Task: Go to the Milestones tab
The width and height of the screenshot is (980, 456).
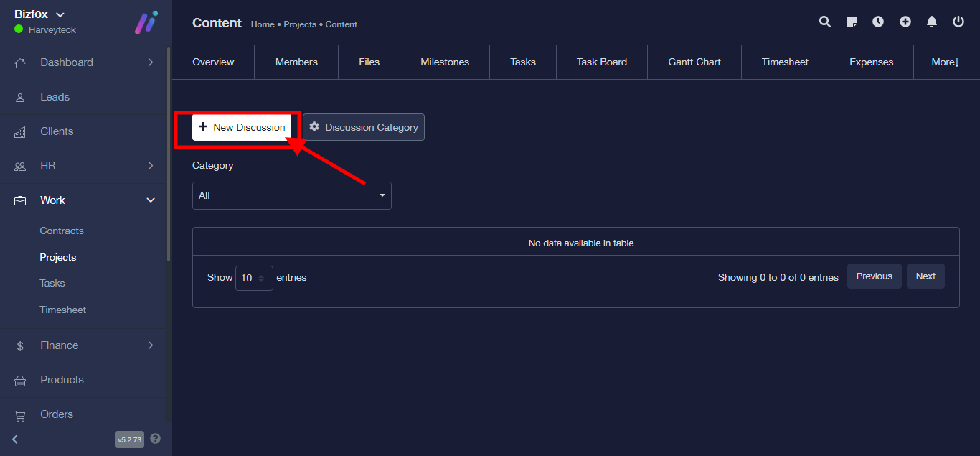Action: point(444,62)
